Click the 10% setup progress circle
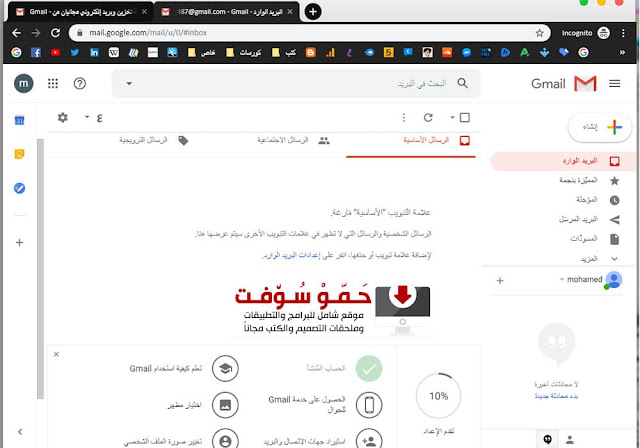 tap(438, 396)
